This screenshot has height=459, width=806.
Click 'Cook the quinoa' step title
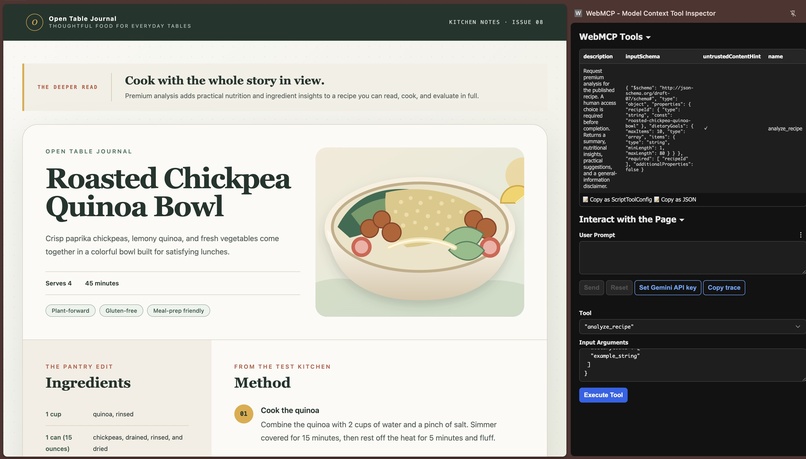pyautogui.click(x=290, y=410)
